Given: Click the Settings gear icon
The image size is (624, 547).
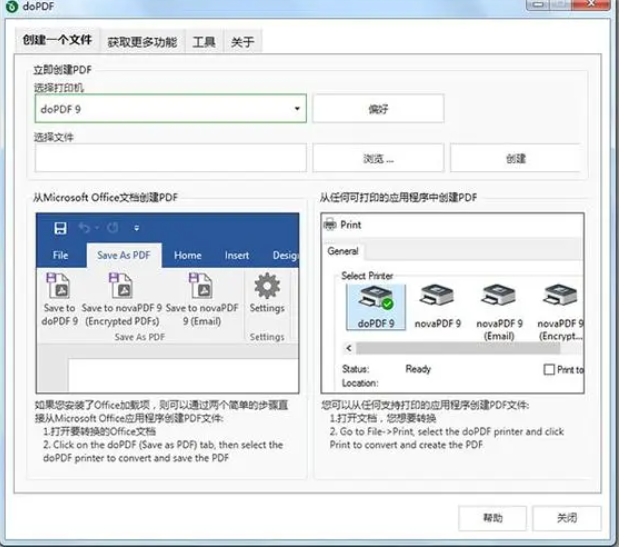Looking at the screenshot, I should click(x=267, y=286).
